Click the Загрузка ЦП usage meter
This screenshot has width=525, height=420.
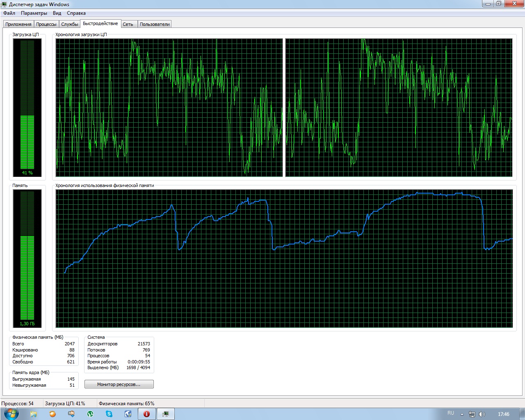[27, 108]
